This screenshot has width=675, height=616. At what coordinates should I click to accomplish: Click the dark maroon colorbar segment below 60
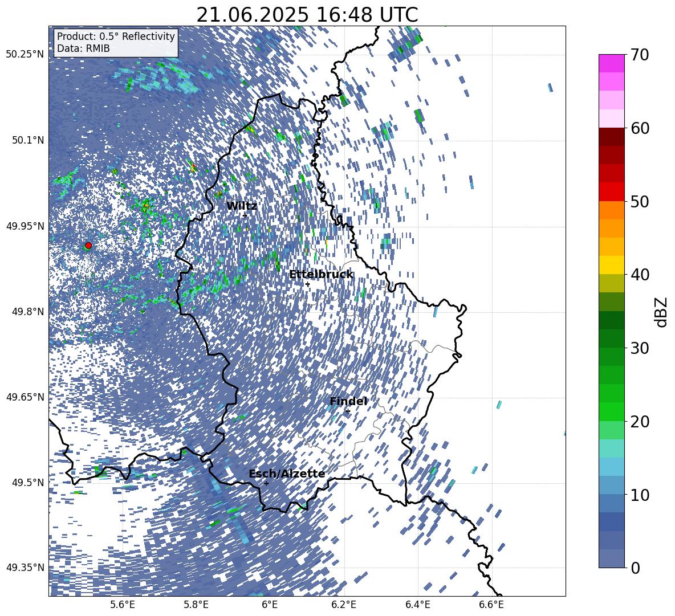coord(612,137)
